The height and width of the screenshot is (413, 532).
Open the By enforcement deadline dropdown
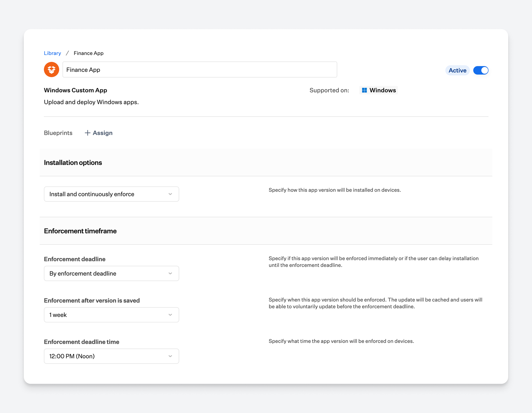pyautogui.click(x=111, y=273)
